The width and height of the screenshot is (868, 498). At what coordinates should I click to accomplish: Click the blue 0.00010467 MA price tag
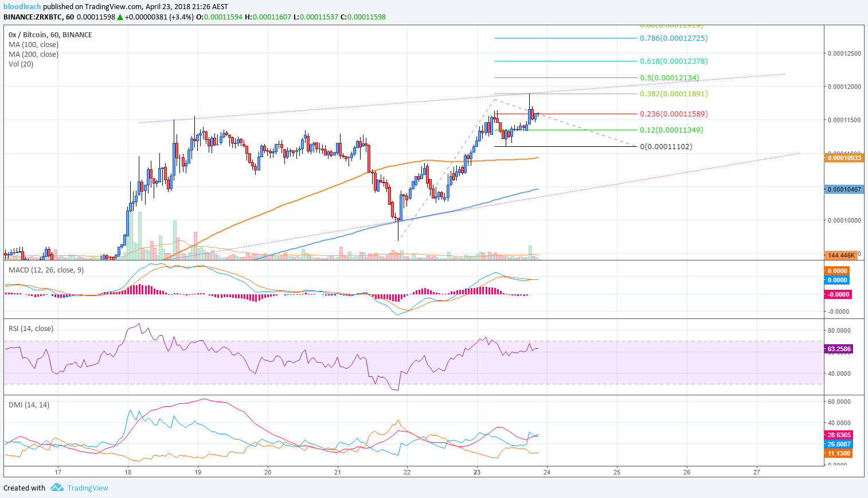[844, 189]
